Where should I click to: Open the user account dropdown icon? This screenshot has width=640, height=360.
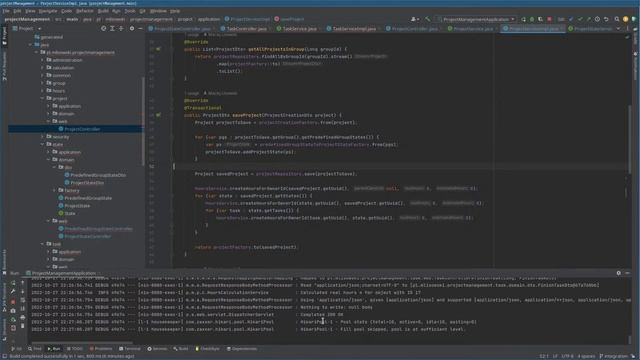(x=415, y=19)
